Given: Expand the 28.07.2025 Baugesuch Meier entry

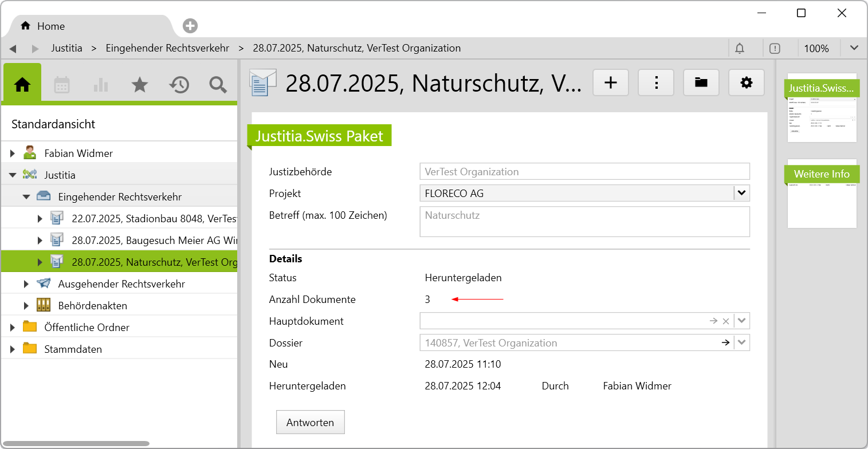Looking at the screenshot, I should pyautogui.click(x=40, y=240).
